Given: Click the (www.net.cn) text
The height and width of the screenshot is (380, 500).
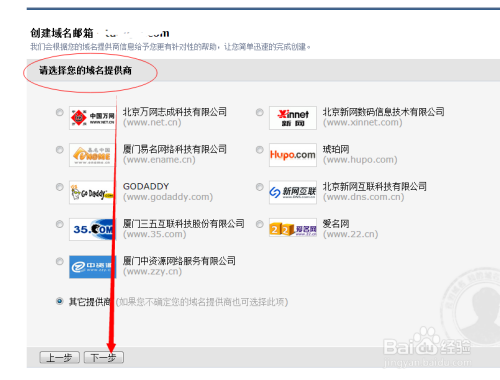Looking at the screenshot, I should click(152, 122).
